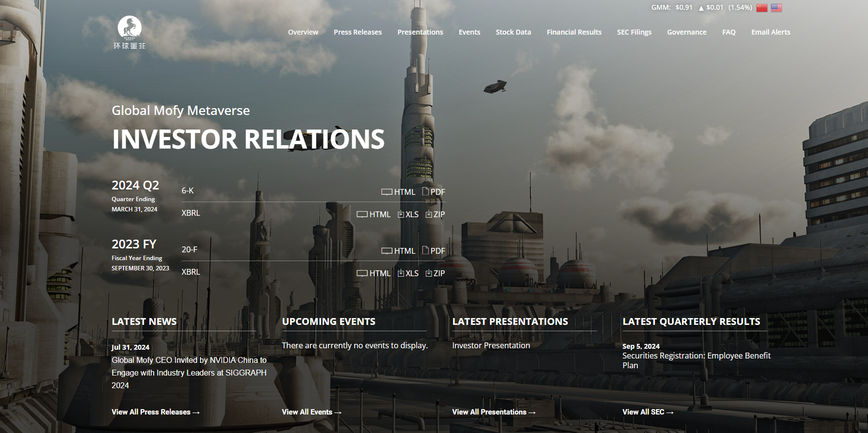Click the INVESTOR RELATIONS title
The height and width of the screenshot is (433, 868).
point(248,139)
